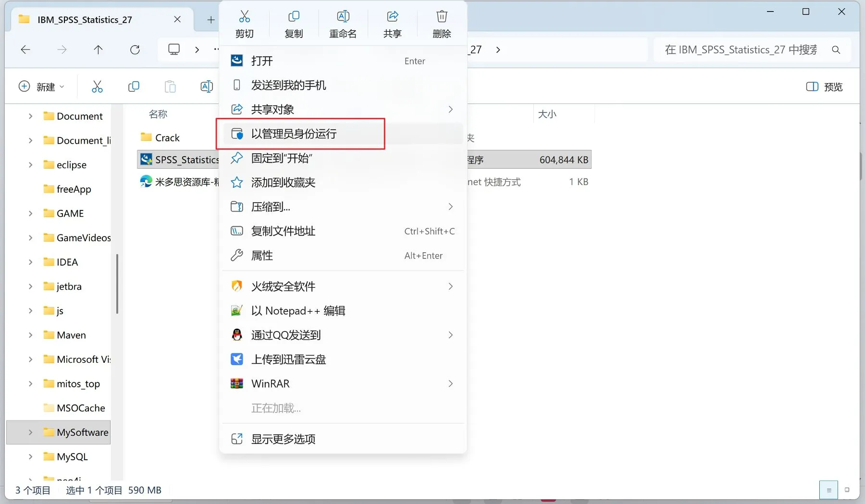Click the toolbar rename icon
This screenshot has width=865, height=504.
pos(207,86)
